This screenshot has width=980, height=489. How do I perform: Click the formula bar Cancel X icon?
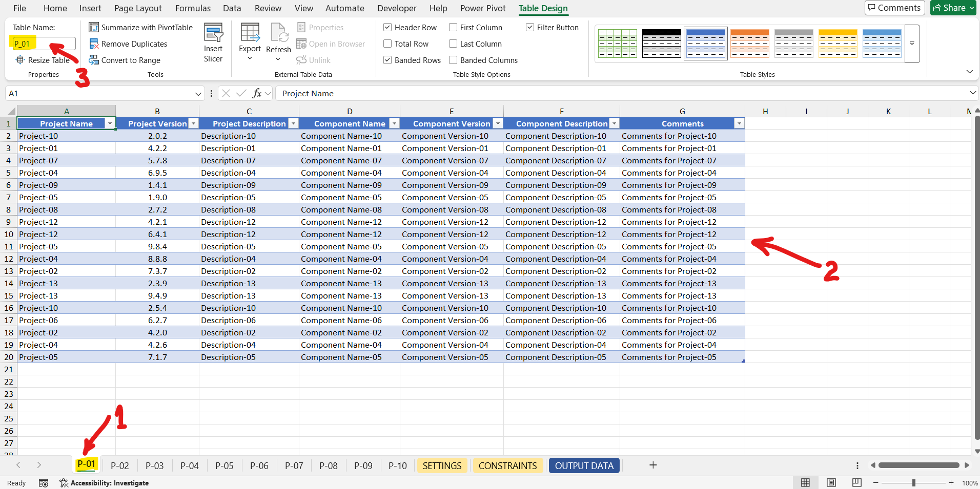coord(226,93)
